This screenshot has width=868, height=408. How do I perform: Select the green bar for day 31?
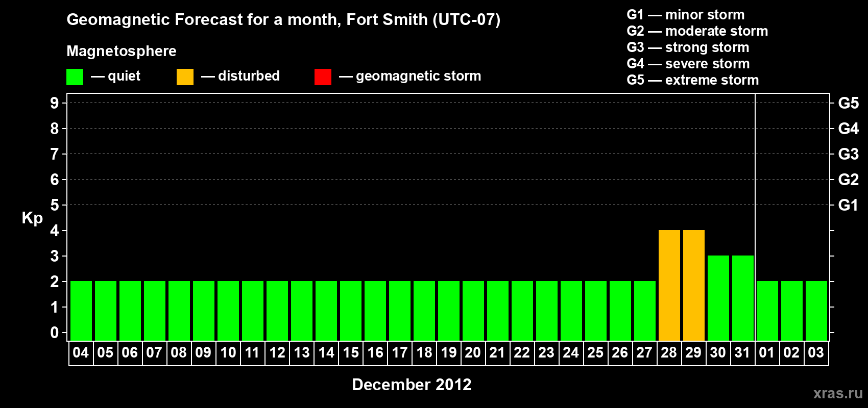[x=742, y=298]
